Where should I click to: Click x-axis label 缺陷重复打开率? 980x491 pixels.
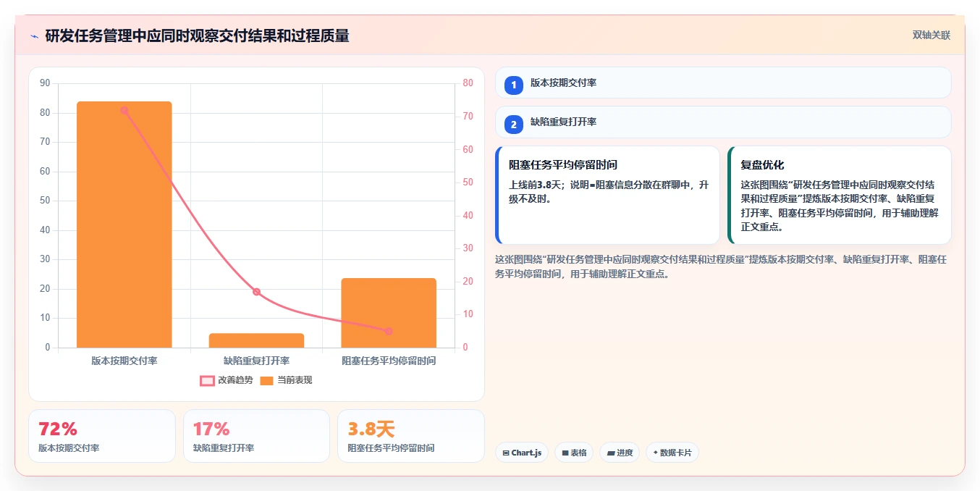[256, 361]
